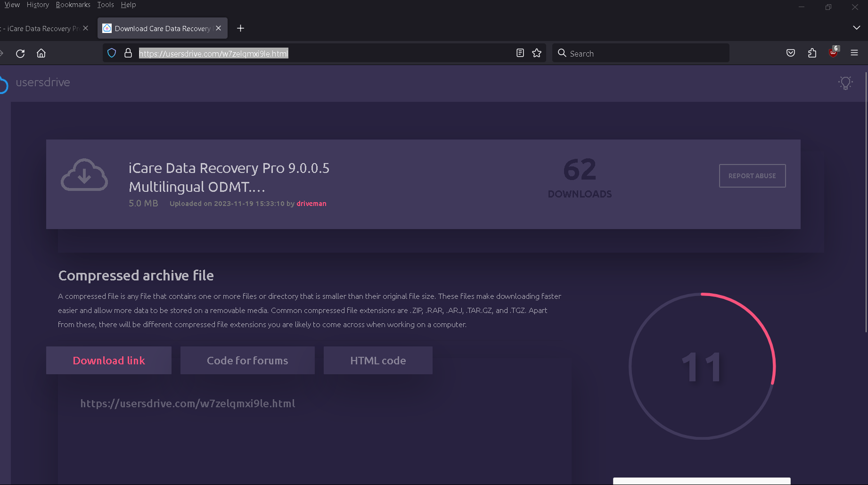
Task: Click the page vertical scrollbar
Action: point(866,203)
